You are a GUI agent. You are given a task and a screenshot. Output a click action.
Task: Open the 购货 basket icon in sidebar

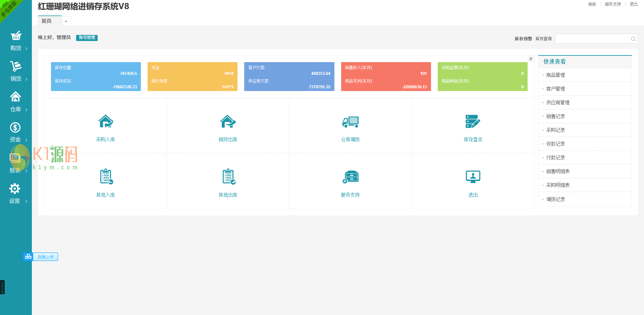[16, 35]
